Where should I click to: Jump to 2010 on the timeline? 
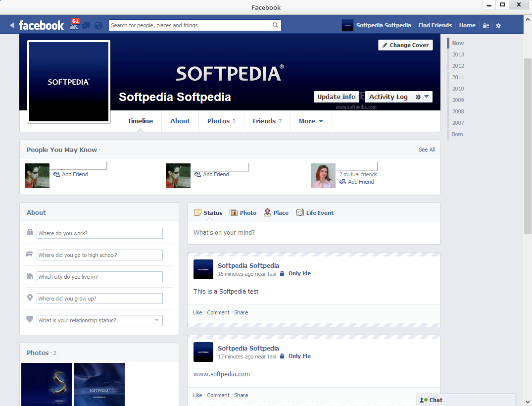coord(458,89)
